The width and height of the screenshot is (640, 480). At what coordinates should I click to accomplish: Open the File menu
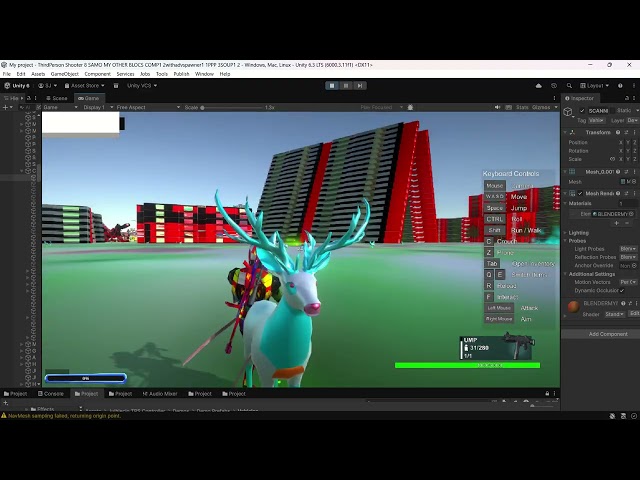click(7, 74)
